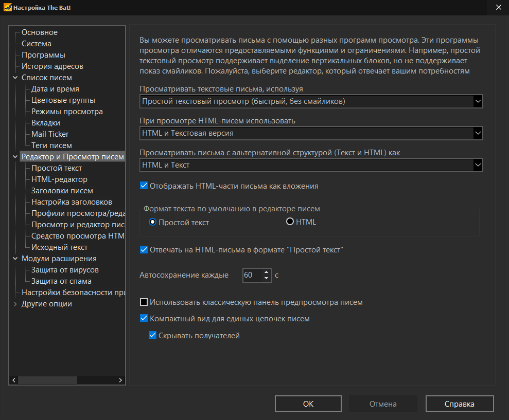Toggle Отображать HTML-части письма как вложения checkbox
Viewport: 509px width, 420px height.
pos(144,186)
